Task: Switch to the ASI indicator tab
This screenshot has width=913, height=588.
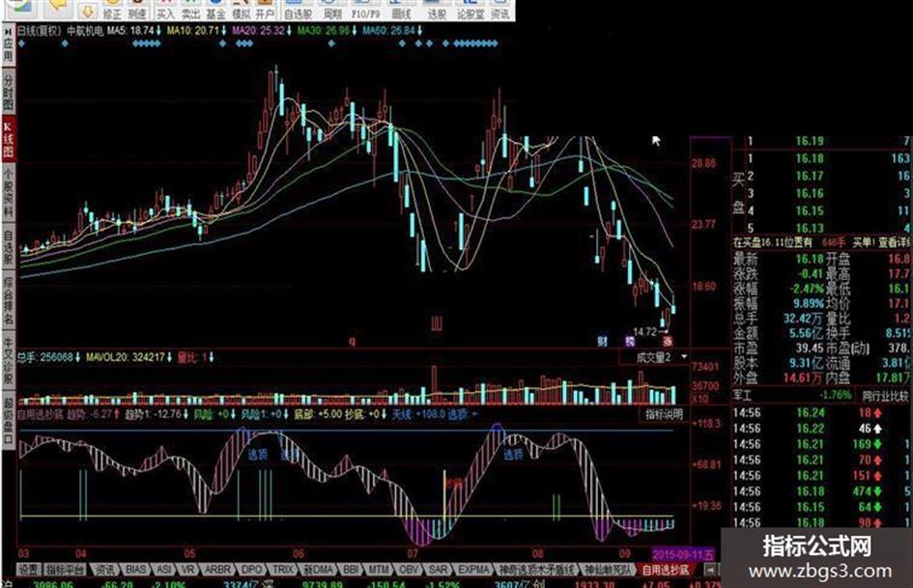Action: click(x=165, y=569)
